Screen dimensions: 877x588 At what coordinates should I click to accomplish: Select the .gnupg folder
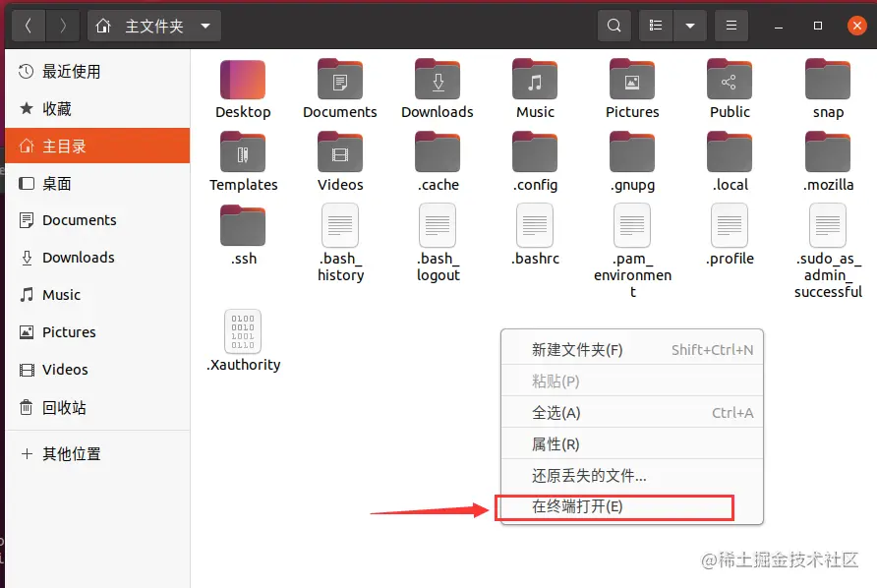(632, 162)
